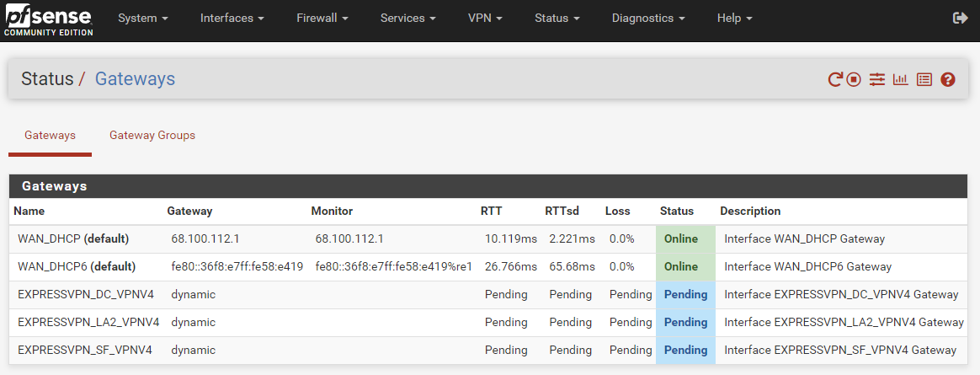Click the restart service icon
The width and height of the screenshot is (980, 375).
[834, 79]
